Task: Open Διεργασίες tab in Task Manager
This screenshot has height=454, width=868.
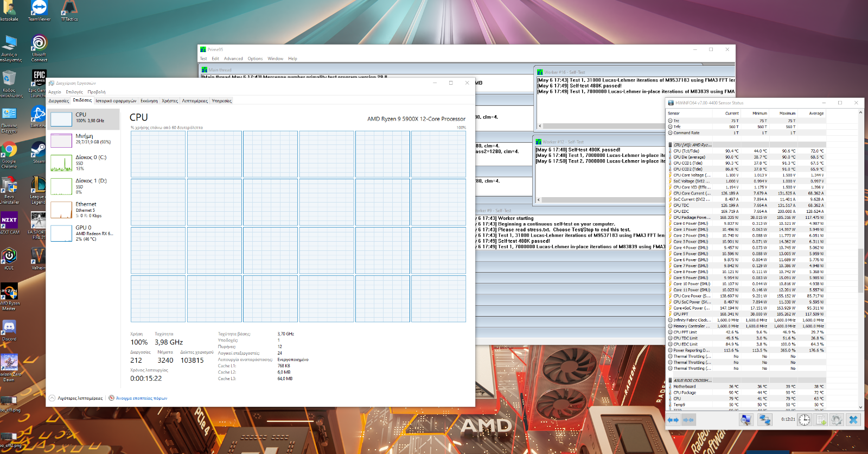Action: click(x=59, y=100)
